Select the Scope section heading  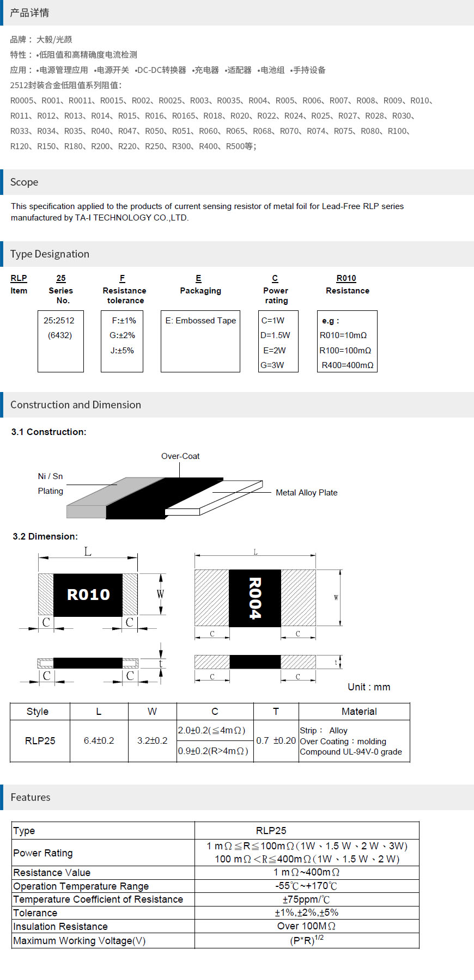pos(25,182)
